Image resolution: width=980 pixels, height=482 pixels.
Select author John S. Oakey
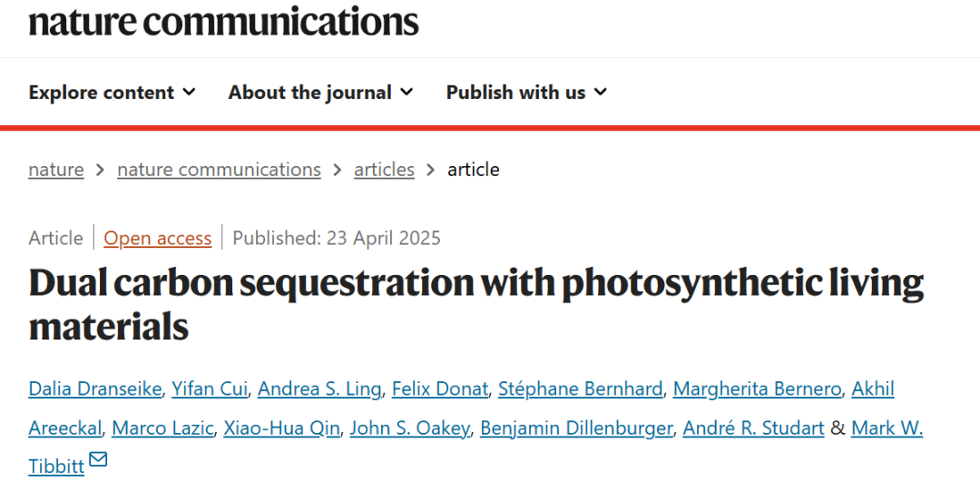click(409, 428)
